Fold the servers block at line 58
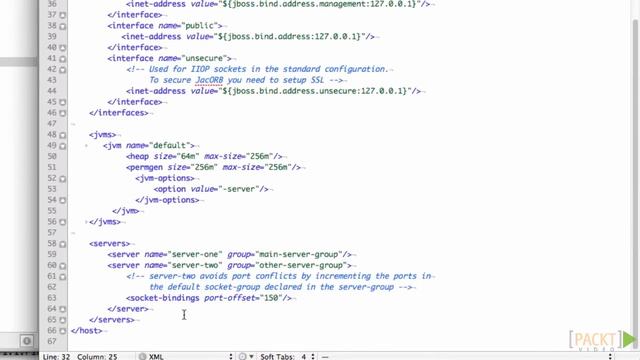The height and width of the screenshot is (360, 640). point(62,244)
